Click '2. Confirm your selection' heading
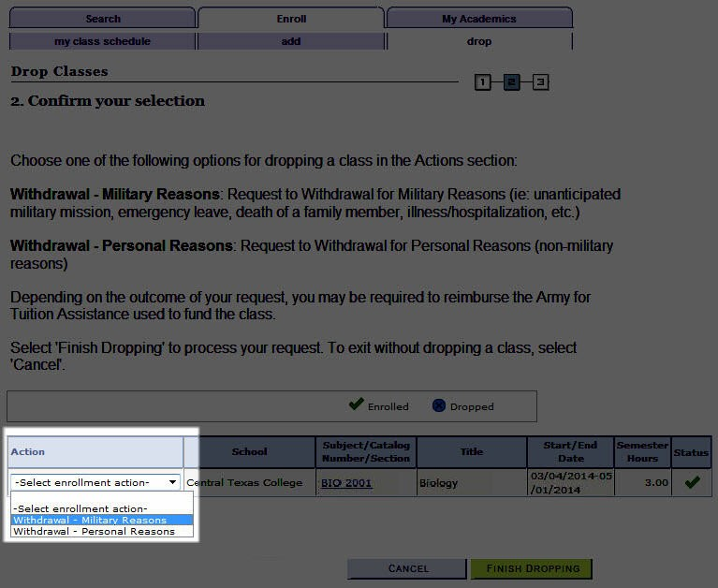 pyautogui.click(x=108, y=101)
